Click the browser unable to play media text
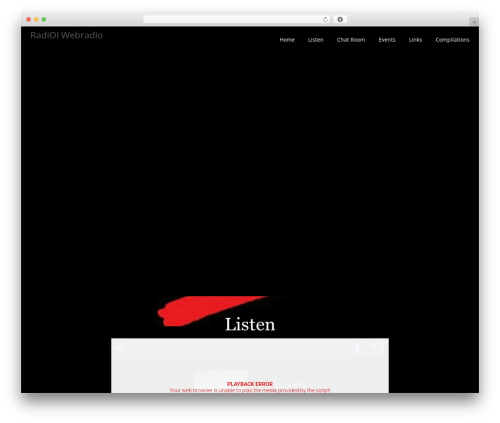The height and width of the screenshot is (423, 500). 250,390
